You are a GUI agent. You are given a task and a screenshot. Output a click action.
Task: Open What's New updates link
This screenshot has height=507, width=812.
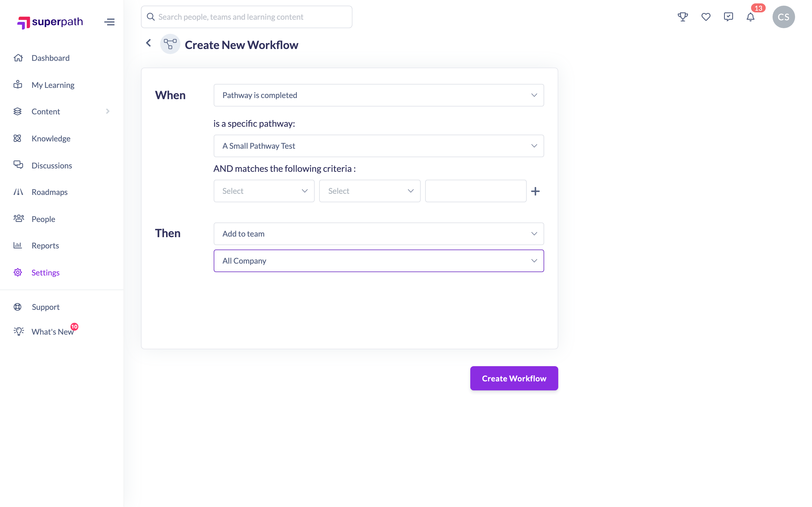[x=52, y=332]
